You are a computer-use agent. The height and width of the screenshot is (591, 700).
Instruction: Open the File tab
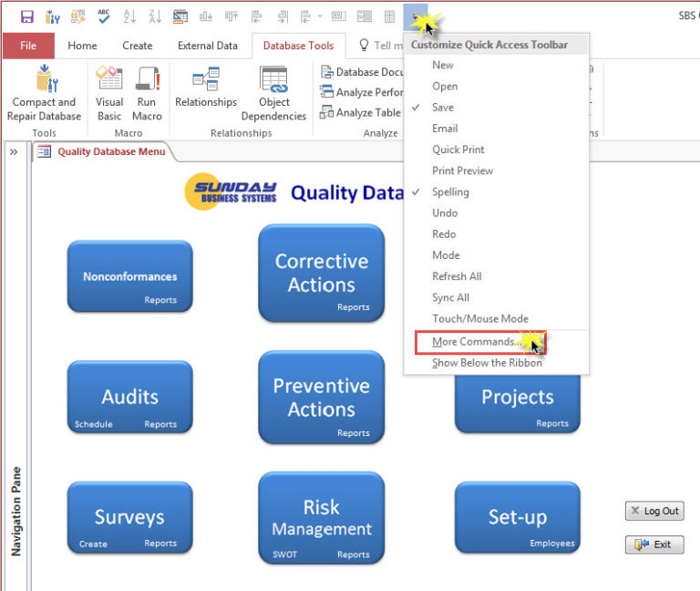(x=28, y=46)
